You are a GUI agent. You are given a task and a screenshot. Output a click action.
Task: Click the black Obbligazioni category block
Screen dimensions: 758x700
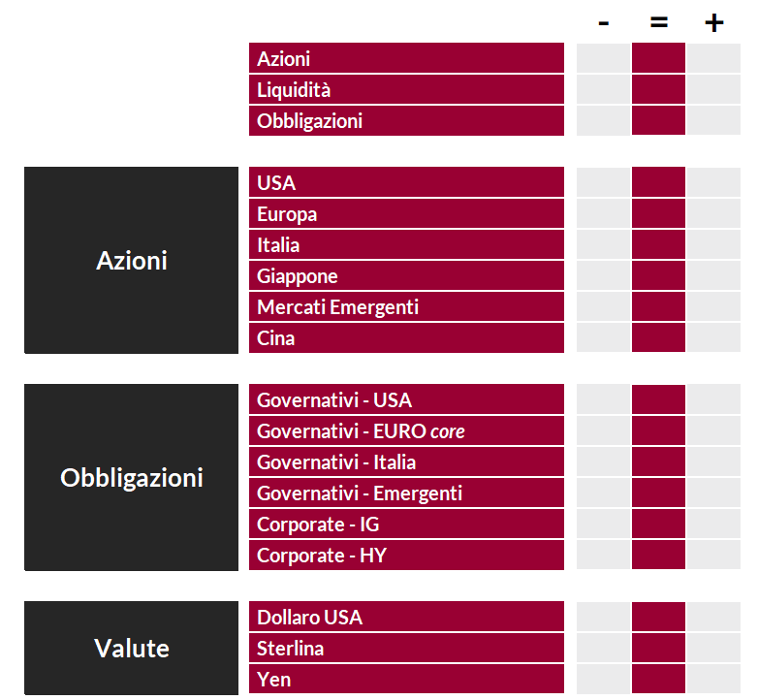tap(131, 477)
